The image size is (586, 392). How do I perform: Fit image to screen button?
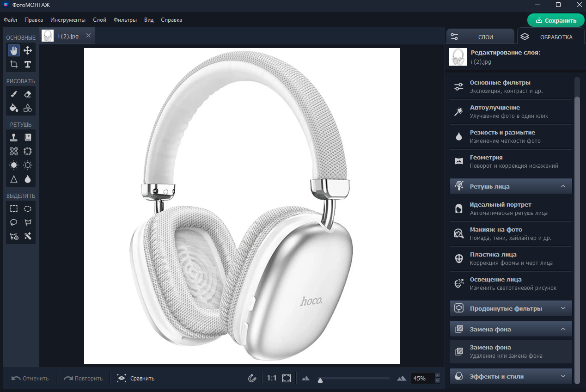tap(287, 378)
